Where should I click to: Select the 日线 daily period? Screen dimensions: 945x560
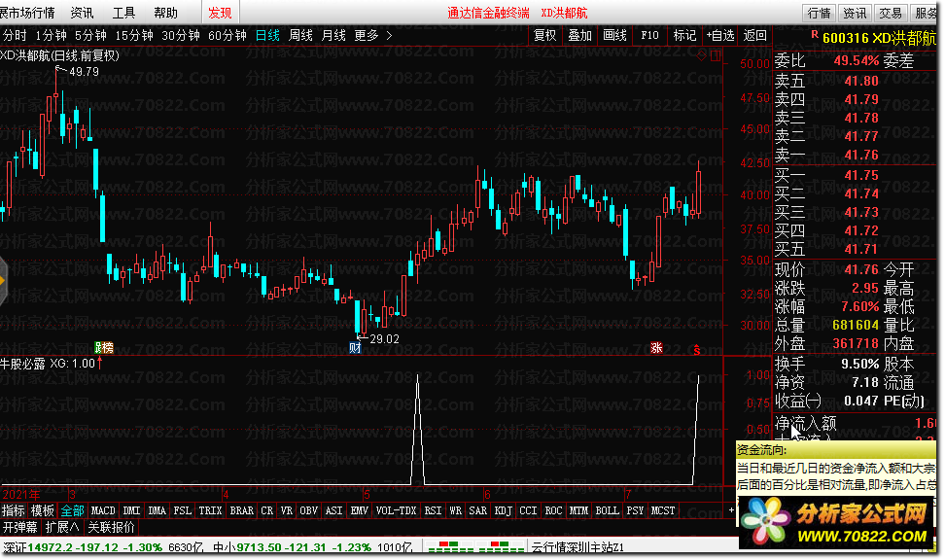(x=267, y=36)
